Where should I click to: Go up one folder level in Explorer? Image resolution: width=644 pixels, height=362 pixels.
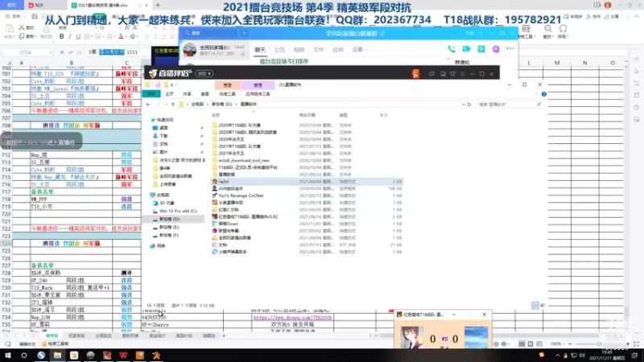click(173, 105)
